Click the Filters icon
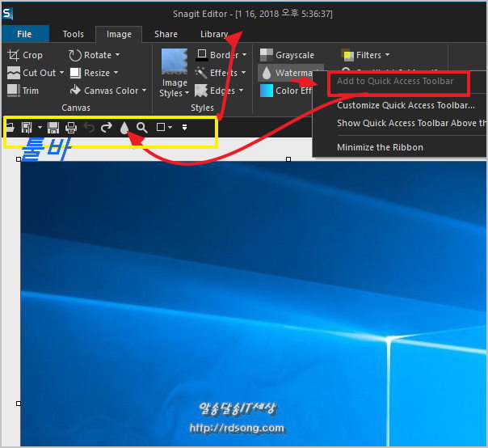The height and width of the screenshot is (448, 488). pos(347,55)
